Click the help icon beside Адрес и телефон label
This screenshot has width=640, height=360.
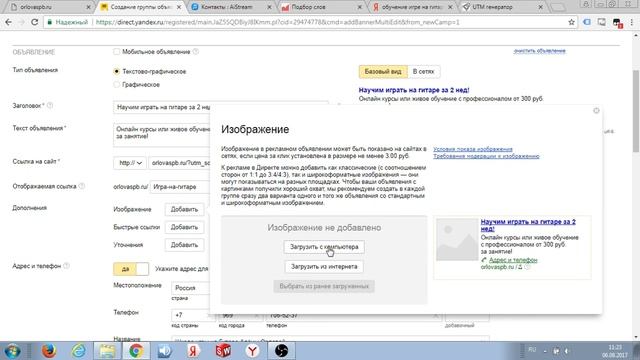coord(67,266)
